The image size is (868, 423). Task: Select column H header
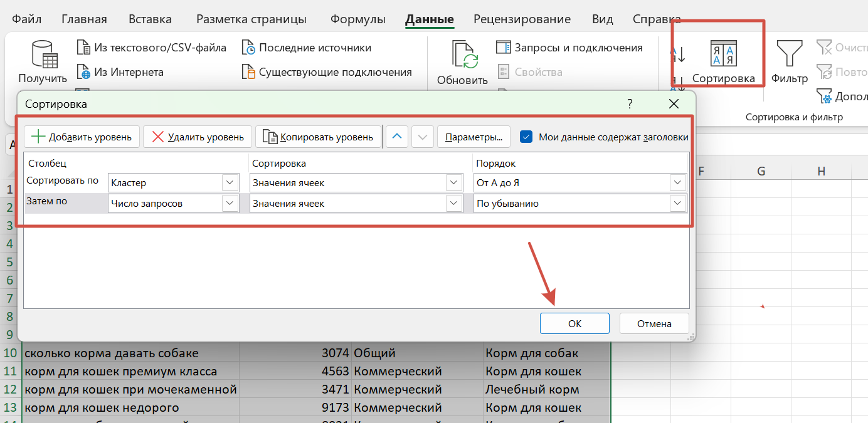pos(821,171)
